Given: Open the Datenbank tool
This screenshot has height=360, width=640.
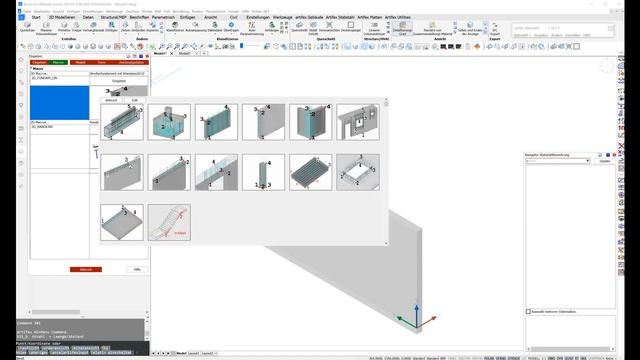Looking at the screenshot, I should (215, 27).
